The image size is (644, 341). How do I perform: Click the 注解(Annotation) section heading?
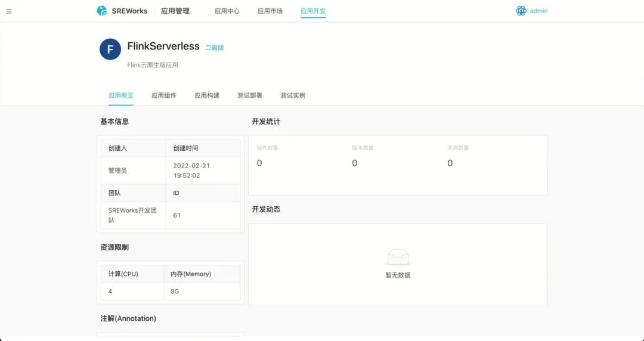pos(128,318)
